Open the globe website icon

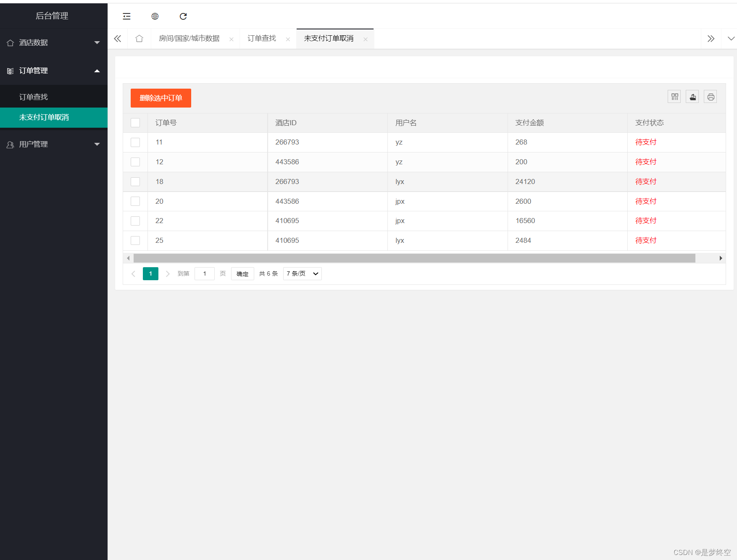(x=155, y=16)
